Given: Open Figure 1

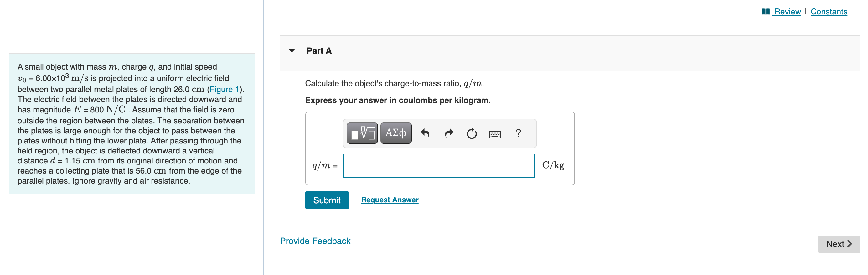Looking at the screenshot, I should click(x=224, y=89).
